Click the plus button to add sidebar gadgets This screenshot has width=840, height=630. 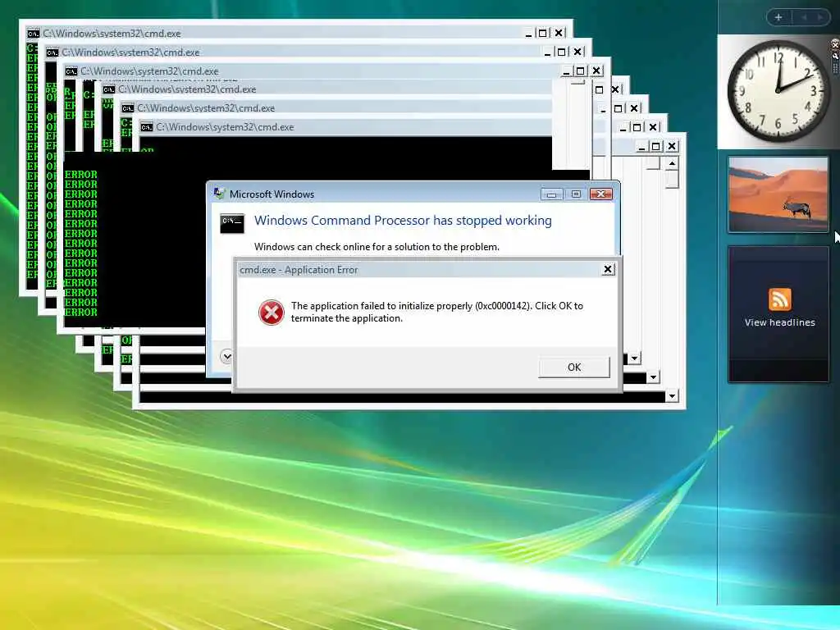[778, 17]
